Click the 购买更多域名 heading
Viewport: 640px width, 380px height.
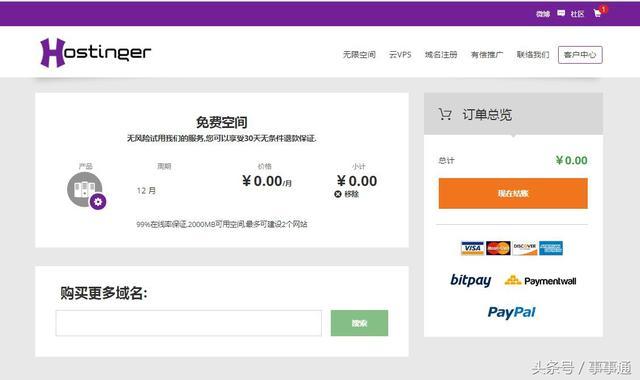[x=104, y=293]
